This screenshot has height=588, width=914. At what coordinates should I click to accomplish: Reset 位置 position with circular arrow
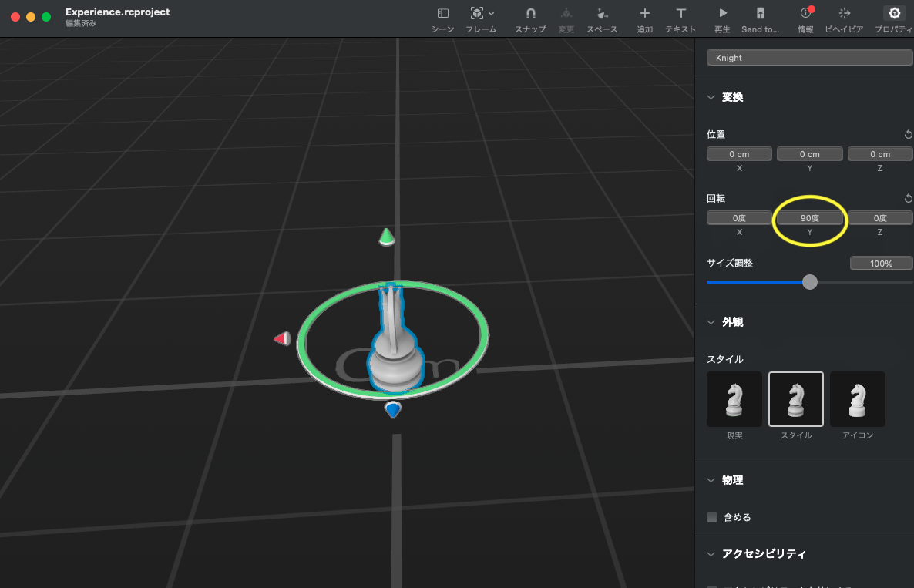click(908, 135)
